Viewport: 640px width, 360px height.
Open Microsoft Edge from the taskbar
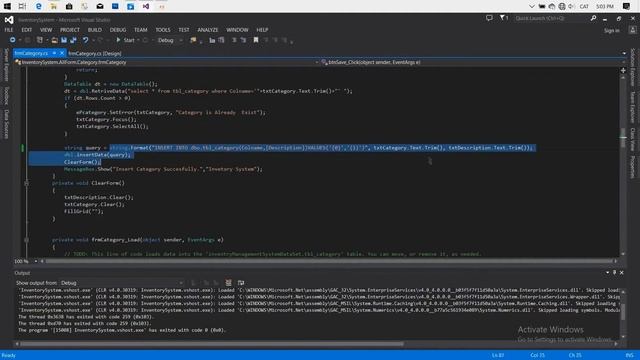(38, 6)
